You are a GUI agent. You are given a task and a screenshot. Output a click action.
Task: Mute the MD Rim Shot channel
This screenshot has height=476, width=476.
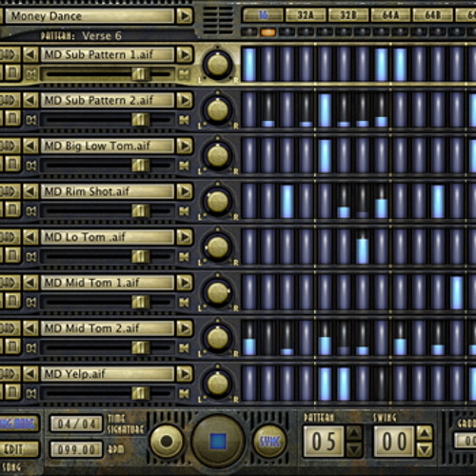[x=12, y=209]
